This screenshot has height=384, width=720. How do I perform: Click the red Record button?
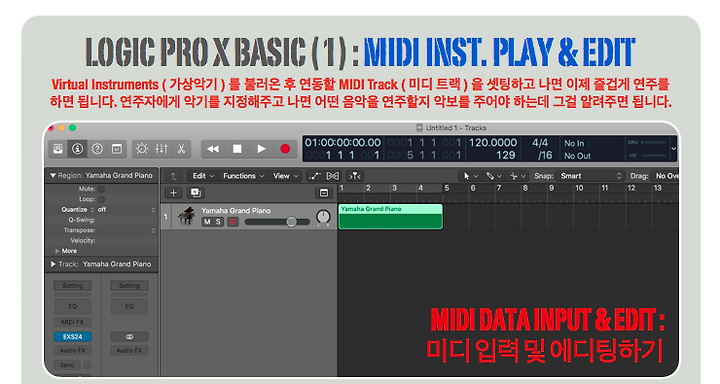(285, 149)
